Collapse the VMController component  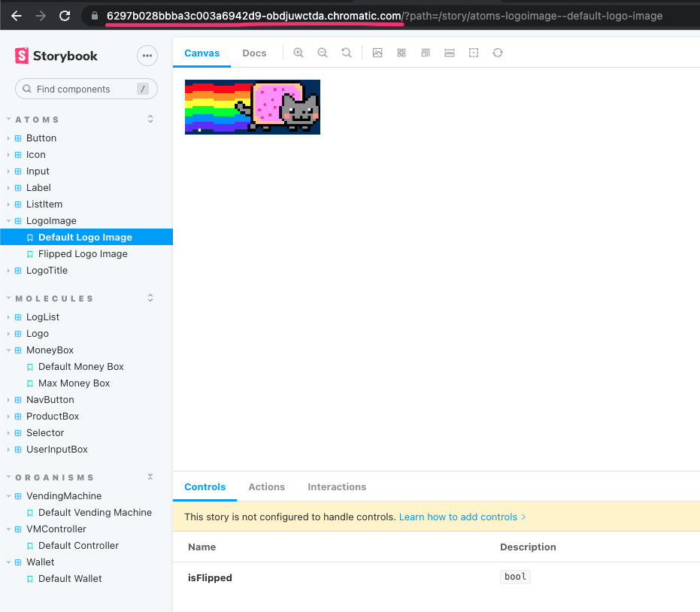click(x=56, y=529)
